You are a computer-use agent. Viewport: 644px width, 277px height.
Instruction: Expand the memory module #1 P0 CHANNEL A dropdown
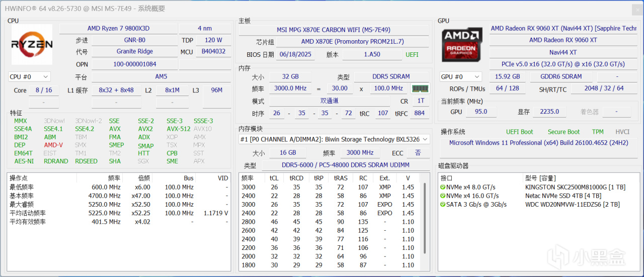tap(334, 139)
